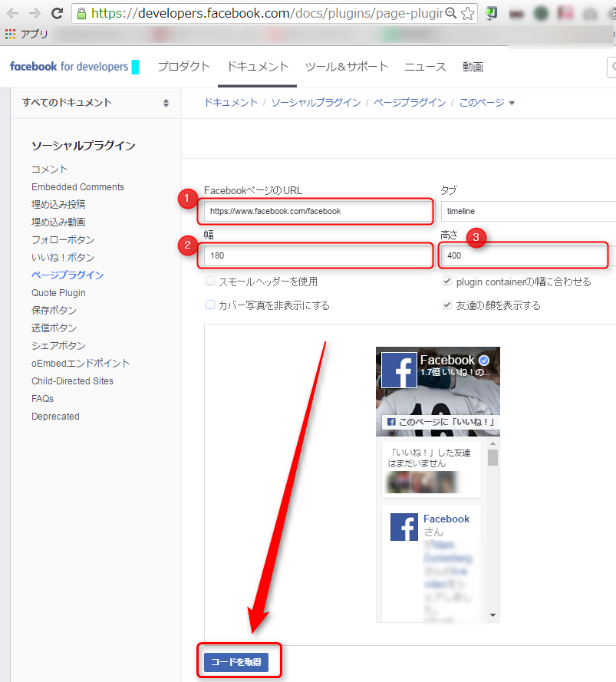Click the browser forward arrow
This screenshot has width=616, height=682.
(35, 14)
